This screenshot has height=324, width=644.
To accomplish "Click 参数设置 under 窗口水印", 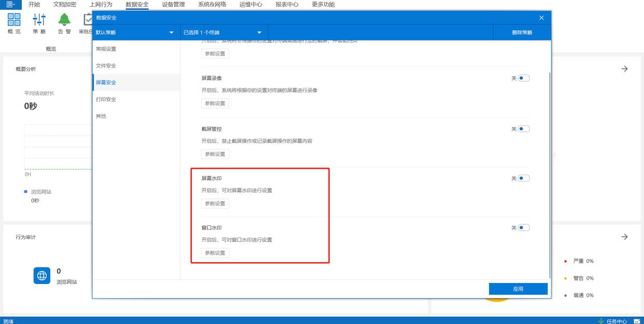I will point(215,253).
